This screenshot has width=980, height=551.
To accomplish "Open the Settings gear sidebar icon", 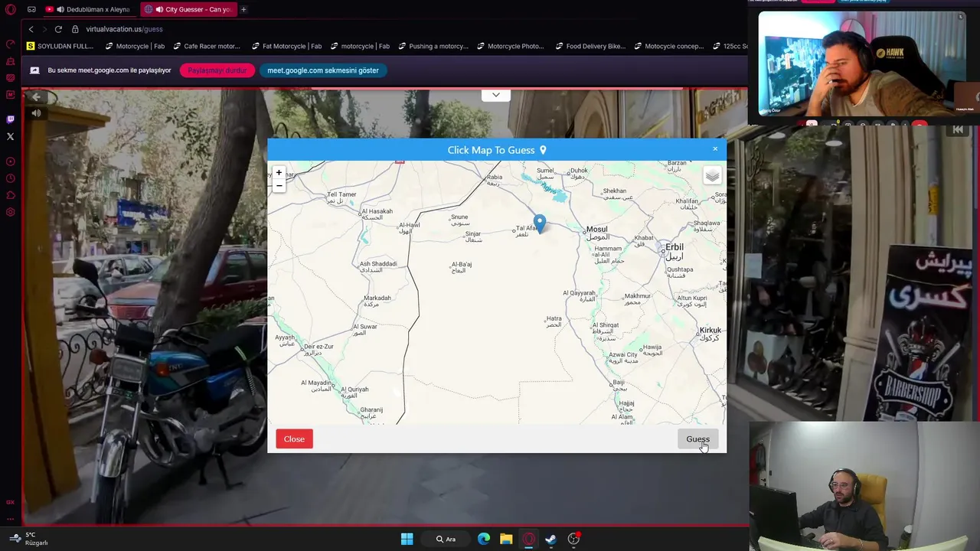I will pyautogui.click(x=10, y=212).
